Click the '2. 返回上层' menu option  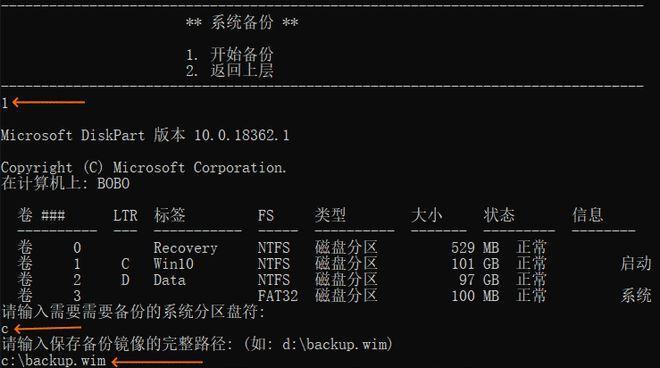point(229,70)
